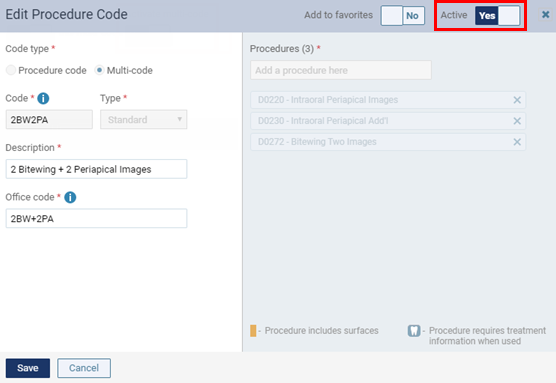Toggle the Active switch
Viewport: 556px width, 383px height.
point(497,16)
